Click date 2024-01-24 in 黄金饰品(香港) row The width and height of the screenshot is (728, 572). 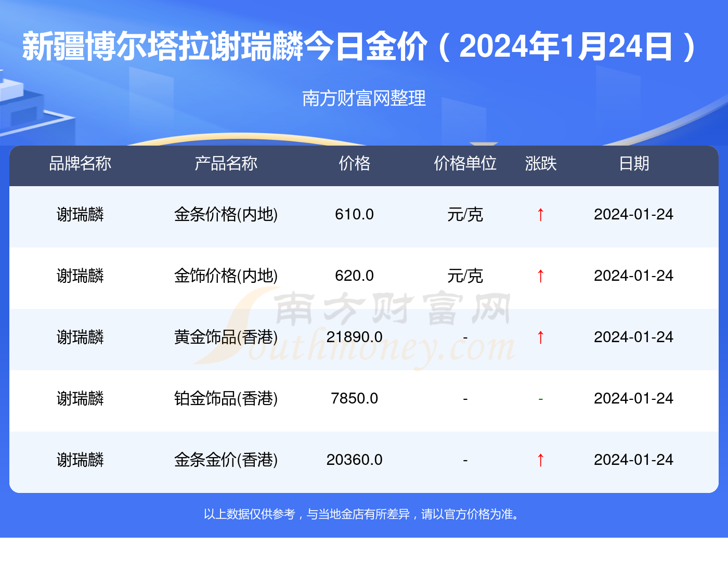click(x=634, y=337)
